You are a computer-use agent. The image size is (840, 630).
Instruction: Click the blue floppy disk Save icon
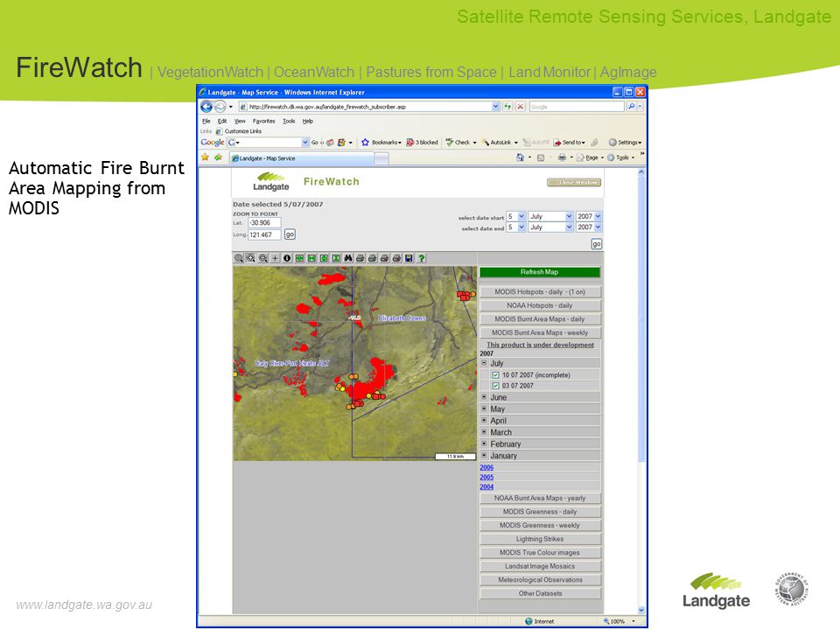409,258
